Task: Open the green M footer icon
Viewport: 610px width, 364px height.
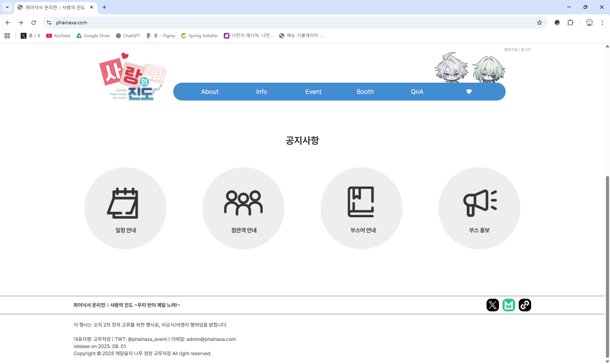Action: point(509,305)
